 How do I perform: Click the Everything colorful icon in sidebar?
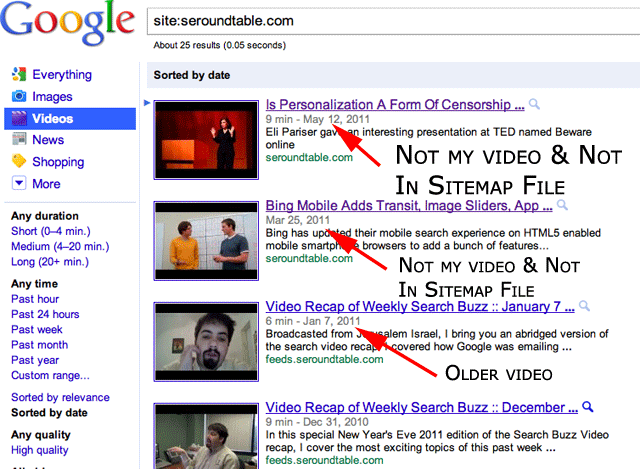(19, 74)
